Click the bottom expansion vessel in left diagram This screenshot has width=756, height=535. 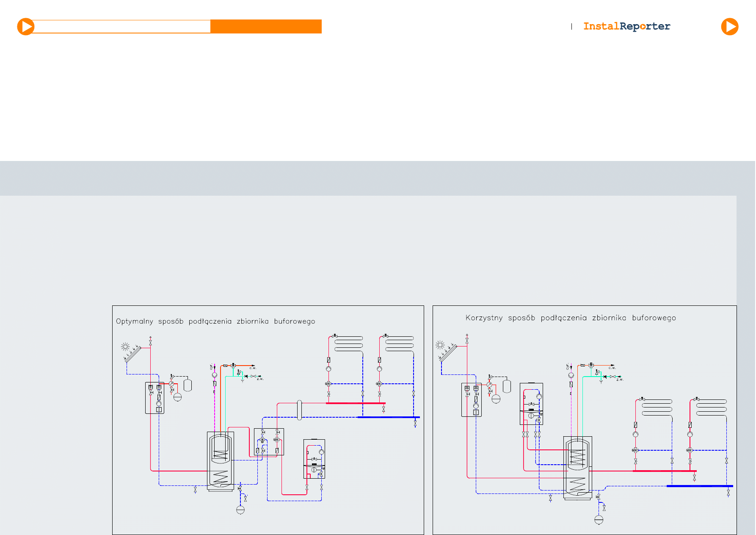240,510
